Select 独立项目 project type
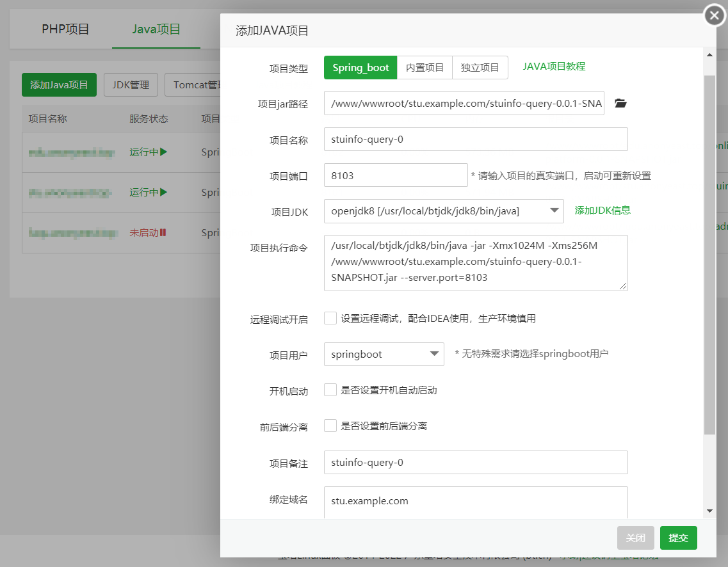Image resolution: width=728 pixels, height=567 pixels. click(480, 68)
